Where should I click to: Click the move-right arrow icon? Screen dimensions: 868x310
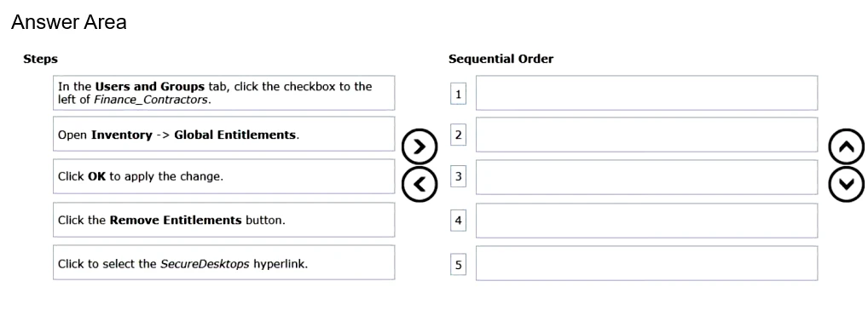tap(420, 146)
